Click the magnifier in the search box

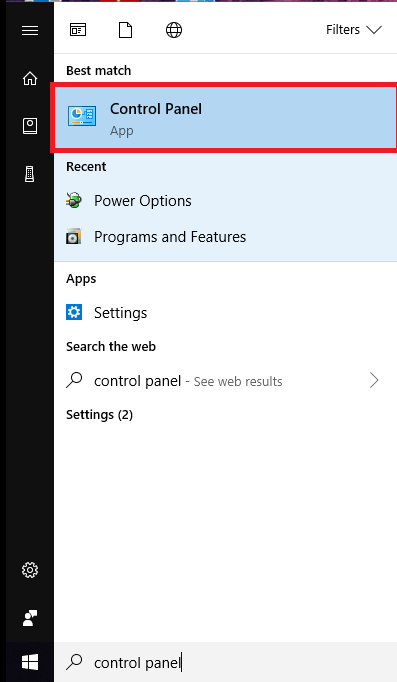[x=74, y=662]
